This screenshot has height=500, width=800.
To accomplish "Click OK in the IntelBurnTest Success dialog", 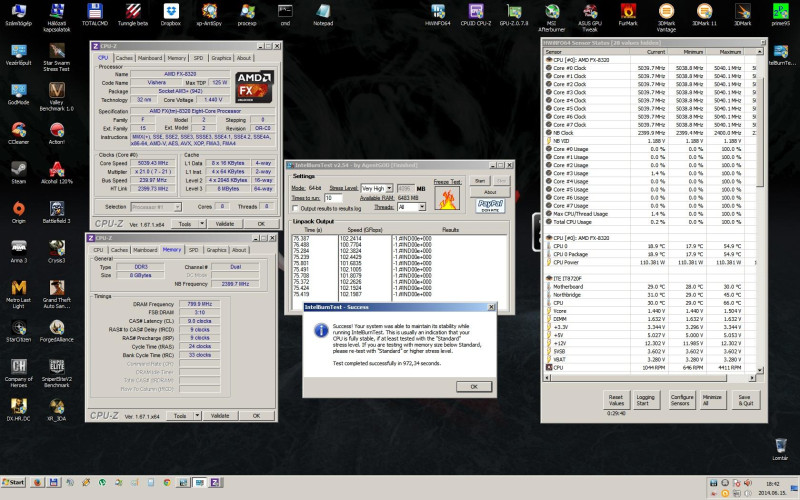I will point(474,386).
